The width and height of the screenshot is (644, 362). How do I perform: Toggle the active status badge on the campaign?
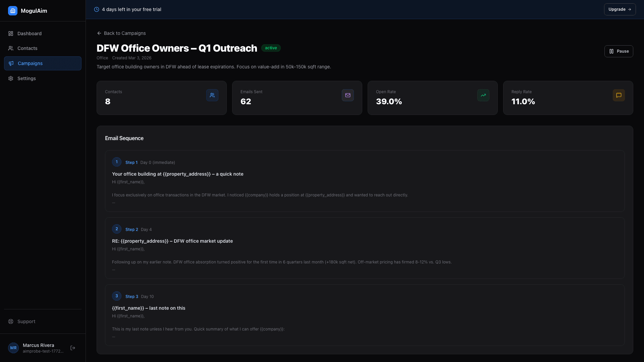(271, 48)
